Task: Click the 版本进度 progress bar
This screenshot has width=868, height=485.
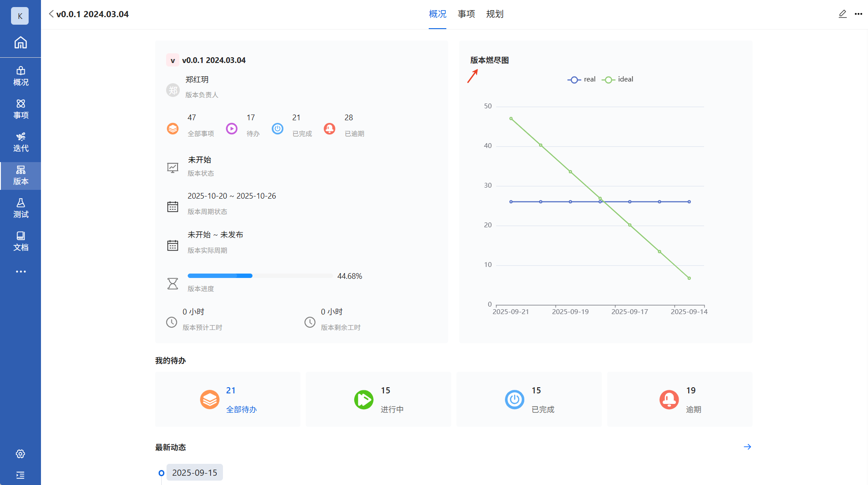Action: pyautogui.click(x=260, y=276)
